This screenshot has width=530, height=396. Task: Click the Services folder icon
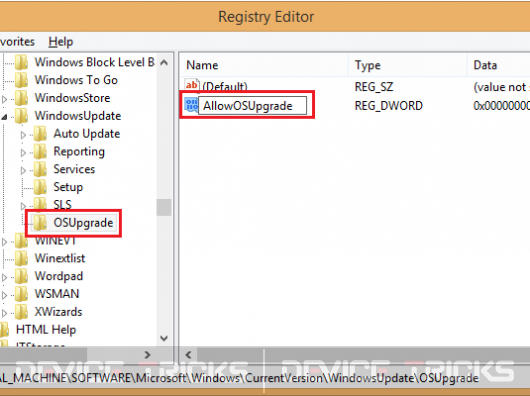(41, 170)
